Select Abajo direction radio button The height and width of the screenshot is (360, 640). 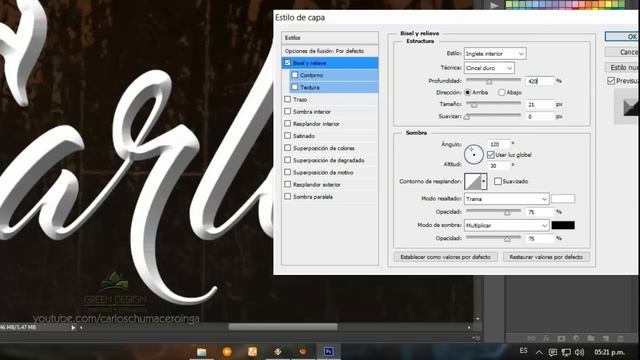coord(502,93)
